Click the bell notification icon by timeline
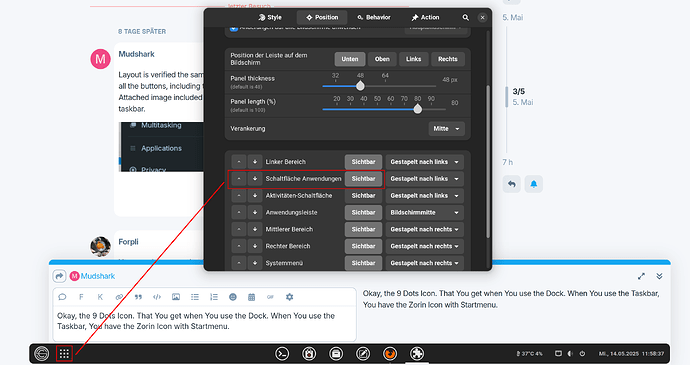The height and width of the screenshot is (365, 690). click(533, 184)
